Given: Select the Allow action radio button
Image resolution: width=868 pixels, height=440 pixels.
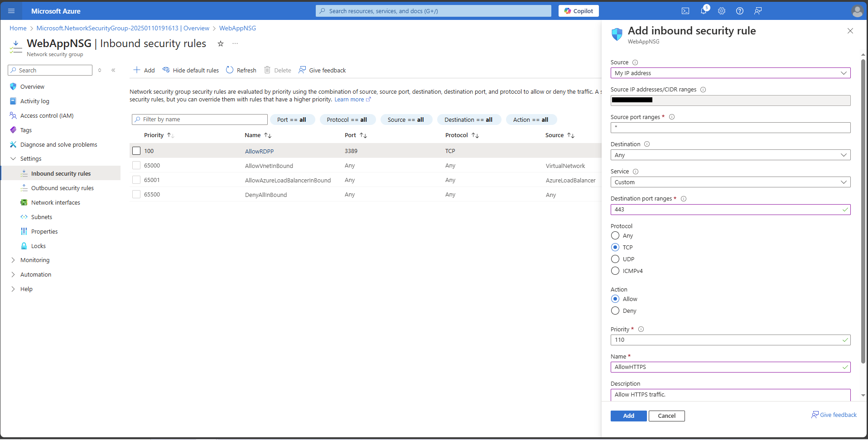Looking at the screenshot, I should click(615, 299).
